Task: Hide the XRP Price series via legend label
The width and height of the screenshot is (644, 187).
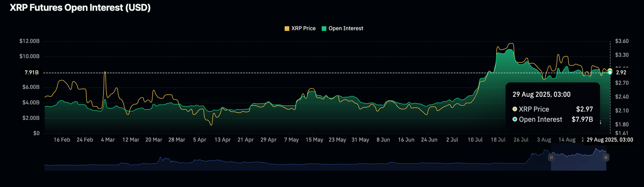Action: (303, 29)
